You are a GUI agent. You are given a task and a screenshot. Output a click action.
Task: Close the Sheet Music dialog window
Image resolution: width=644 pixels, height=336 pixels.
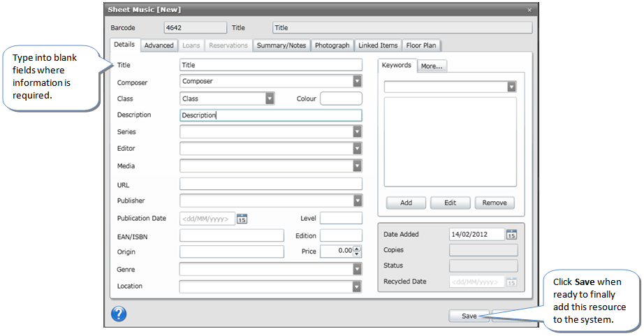[x=529, y=10]
